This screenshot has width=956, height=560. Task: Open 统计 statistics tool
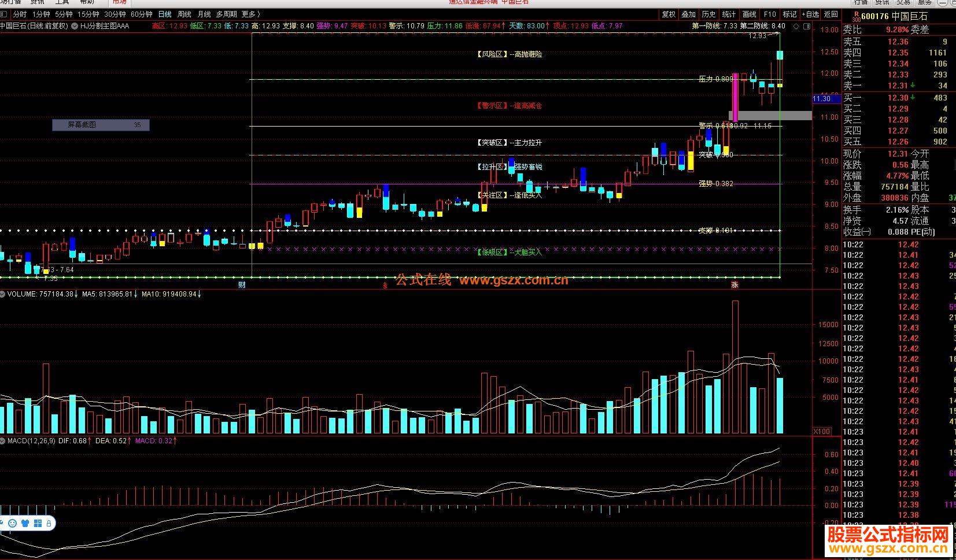point(729,14)
